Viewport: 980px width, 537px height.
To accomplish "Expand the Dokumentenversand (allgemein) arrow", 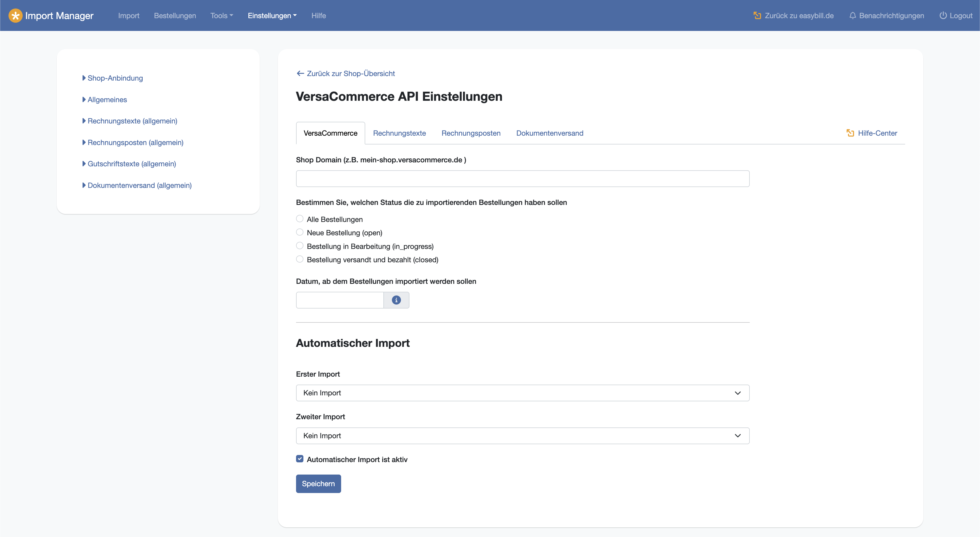I will (84, 185).
